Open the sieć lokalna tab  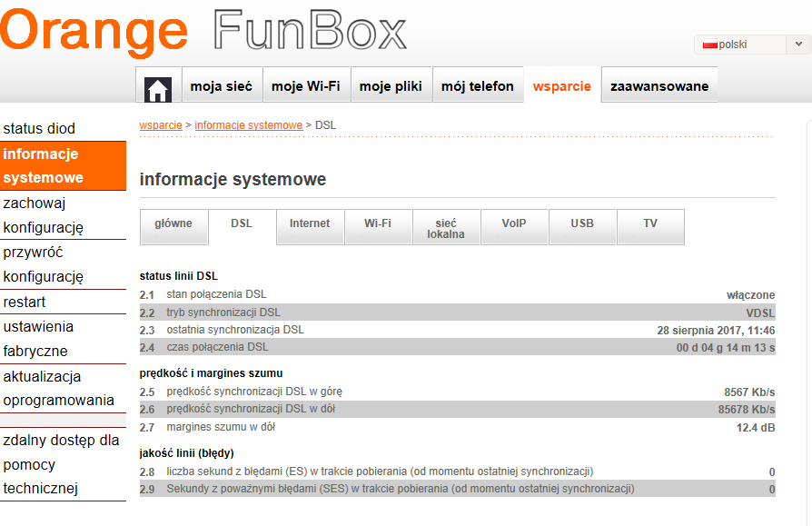point(446,228)
